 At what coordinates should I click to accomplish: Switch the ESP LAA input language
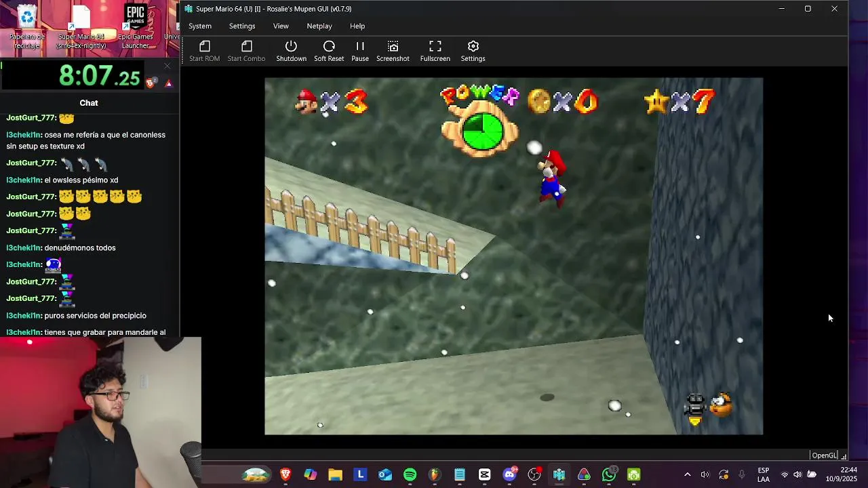point(763,474)
